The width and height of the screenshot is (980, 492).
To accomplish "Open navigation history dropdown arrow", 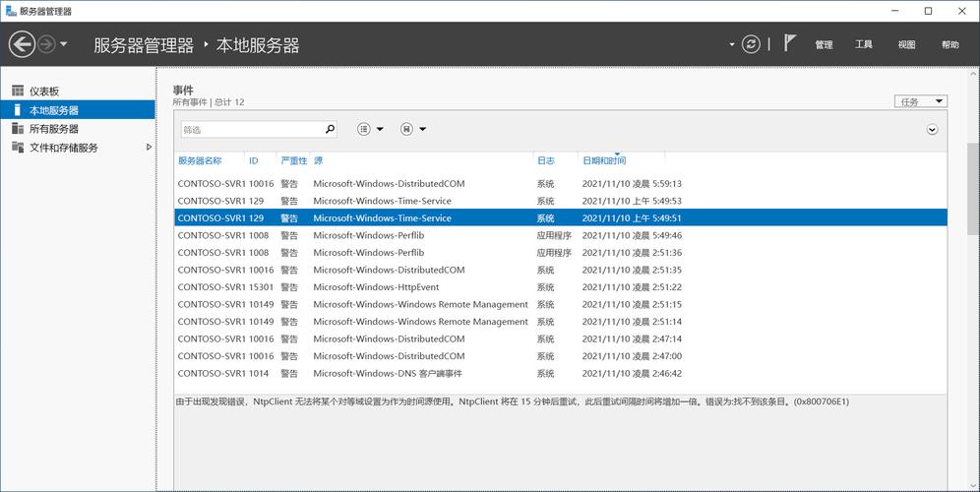I will pos(64,44).
